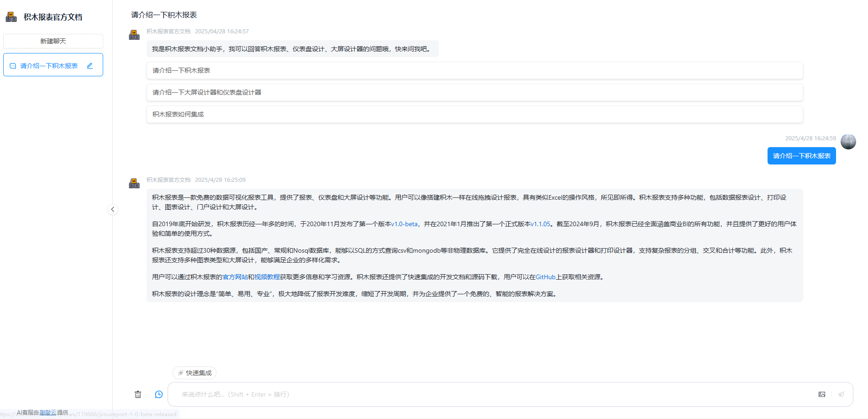Click the timestamp 2025/04/28 16:24:57
This screenshot has height=419, width=868.
pos(222,32)
